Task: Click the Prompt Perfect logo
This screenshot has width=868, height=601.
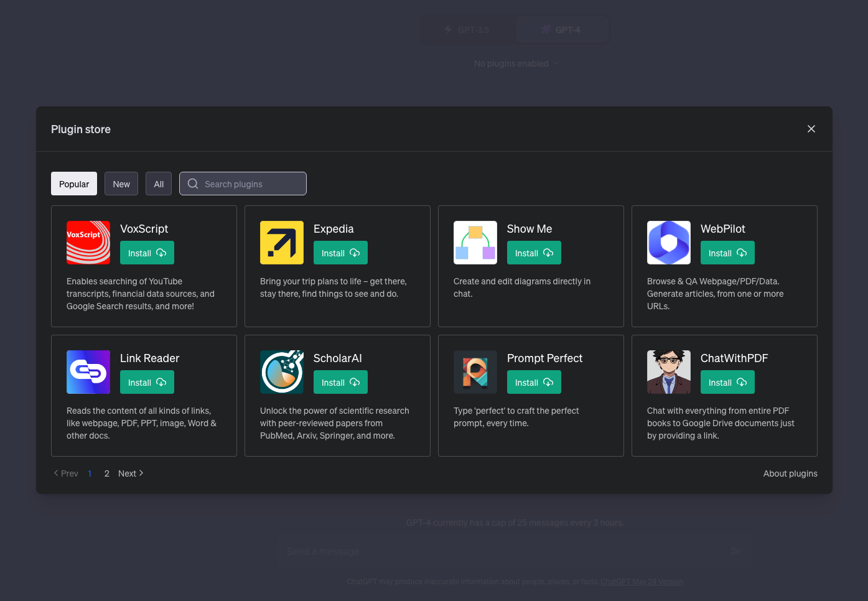Action: 475,372
